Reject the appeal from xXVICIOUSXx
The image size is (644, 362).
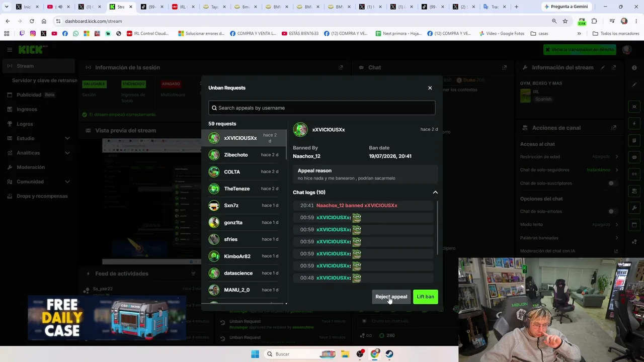point(391,297)
